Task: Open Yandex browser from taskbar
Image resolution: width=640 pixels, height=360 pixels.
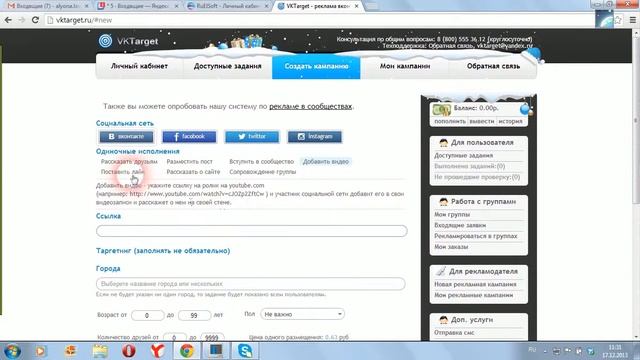Action: pos(158,351)
